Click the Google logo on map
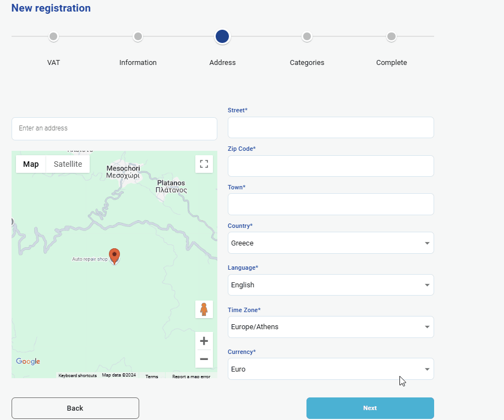The width and height of the screenshot is (504, 420). (x=28, y=361)
